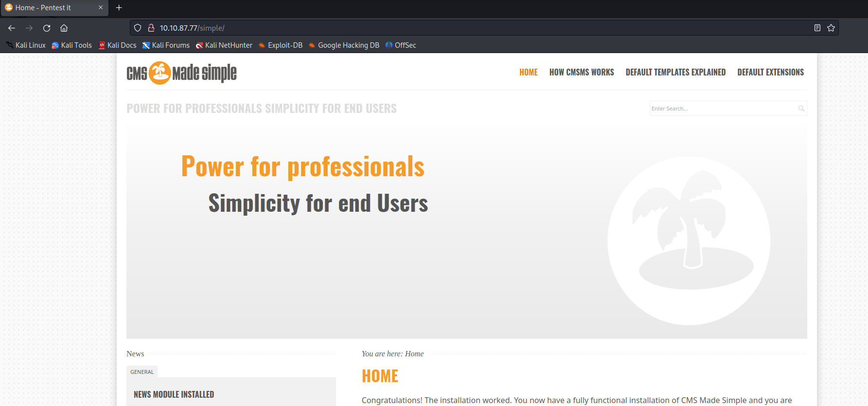This screenshot has width=868, height=406.
Task: Open the News Module Installed article
Action: pyautogui.click(x=174, y=394)
